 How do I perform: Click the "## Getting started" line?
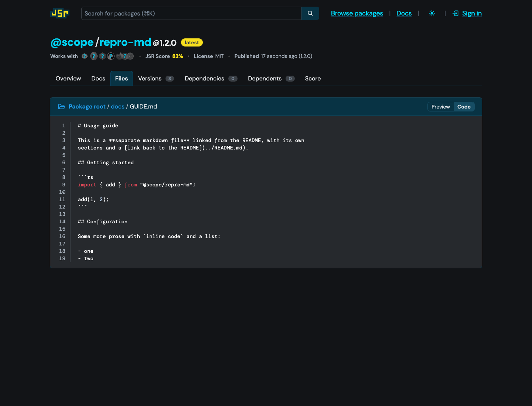106,162
